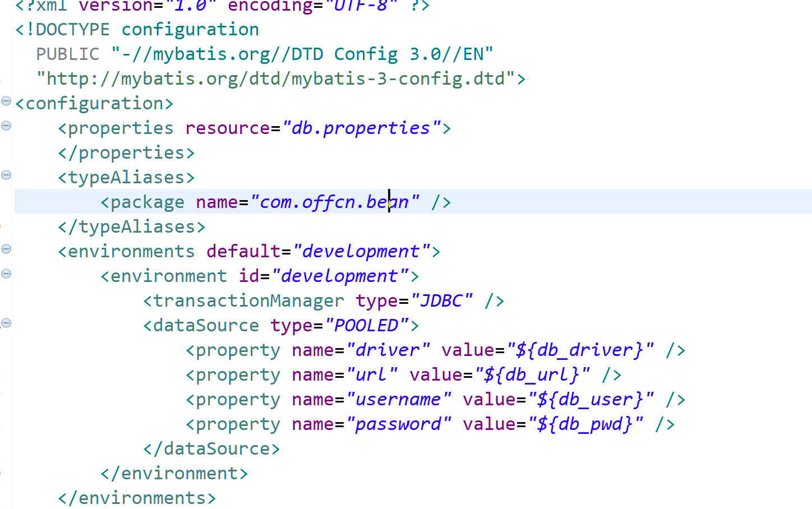Click the closing </dataSource> tag
Image resolution: width=812 pixels, height=509 pixels.
point(211,449)
